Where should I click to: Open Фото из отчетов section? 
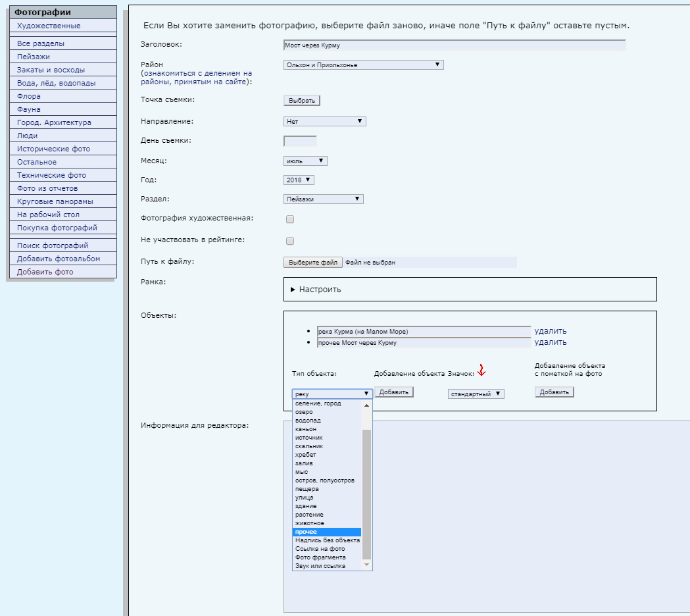coord(63,188)
